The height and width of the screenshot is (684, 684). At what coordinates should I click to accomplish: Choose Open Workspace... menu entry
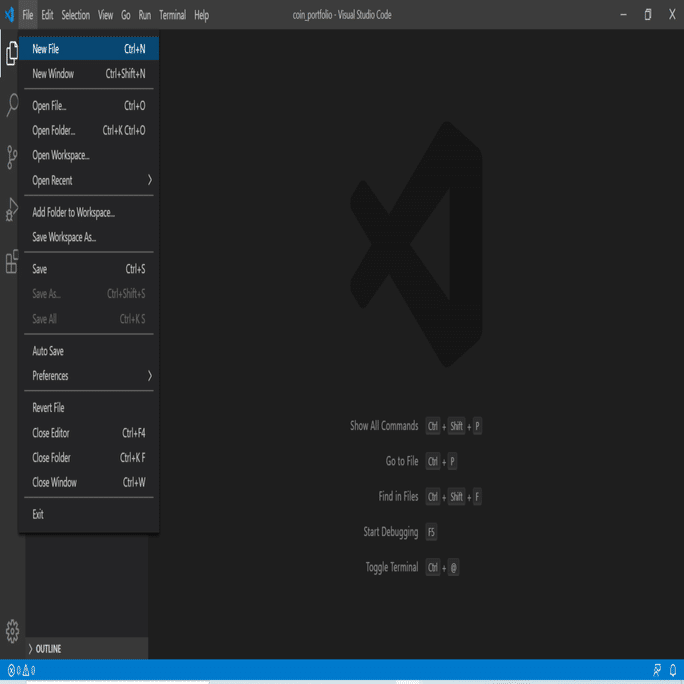click(x=89, y=155)
